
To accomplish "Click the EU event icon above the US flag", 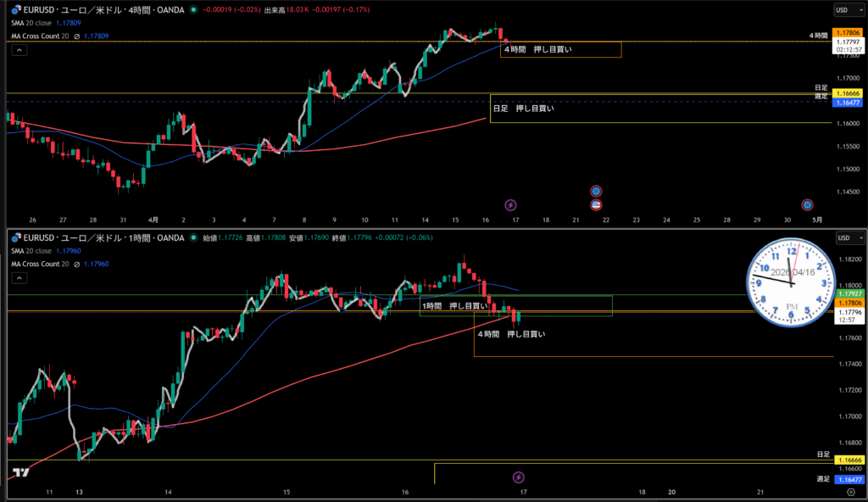I will 596,191.
